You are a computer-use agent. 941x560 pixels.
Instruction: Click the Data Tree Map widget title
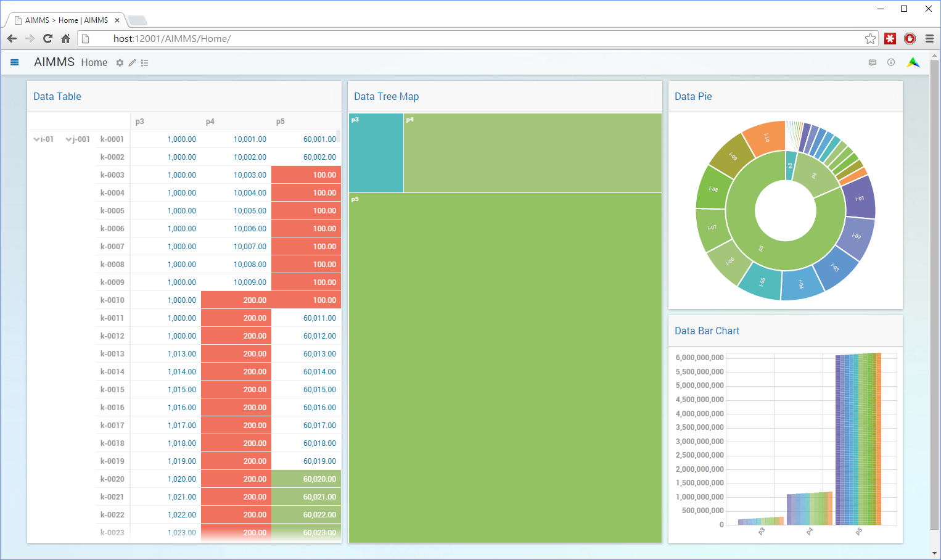click(x=387, y=96)
